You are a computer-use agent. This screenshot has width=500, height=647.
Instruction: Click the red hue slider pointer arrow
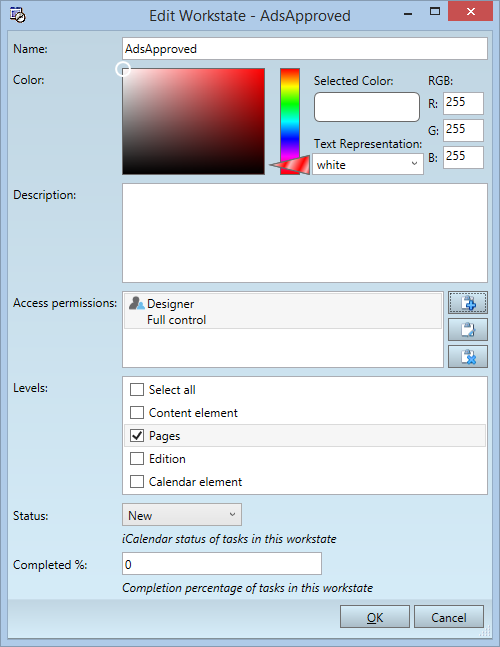(289, 165)
